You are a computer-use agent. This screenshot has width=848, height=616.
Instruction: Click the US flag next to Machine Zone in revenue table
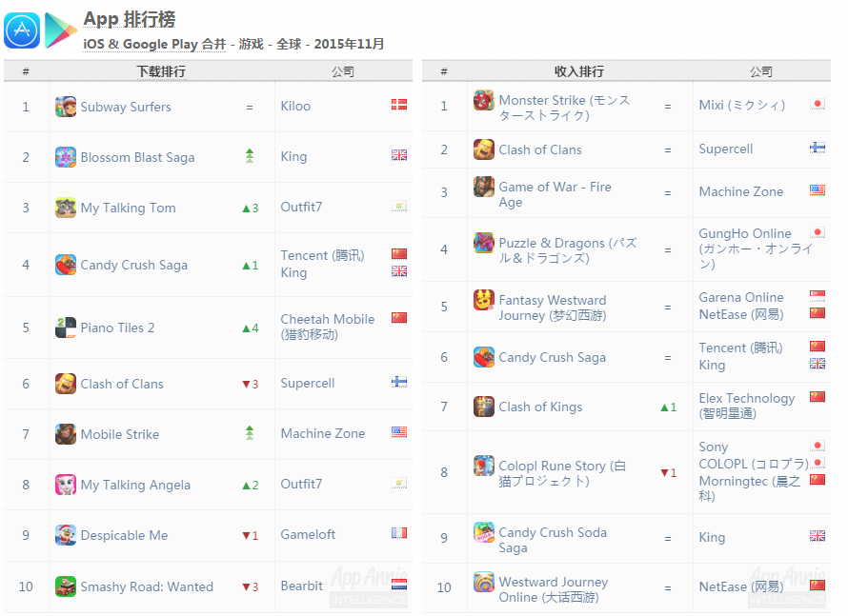tap(818, 190)
